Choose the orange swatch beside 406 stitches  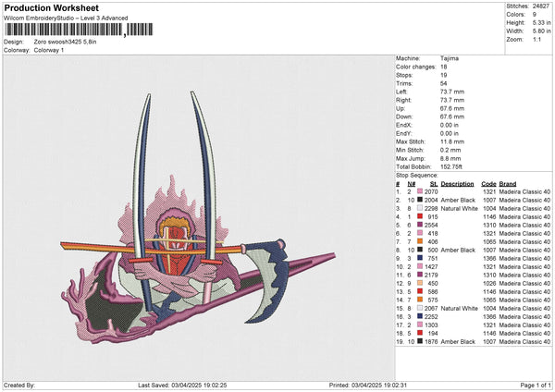[420, 241]
